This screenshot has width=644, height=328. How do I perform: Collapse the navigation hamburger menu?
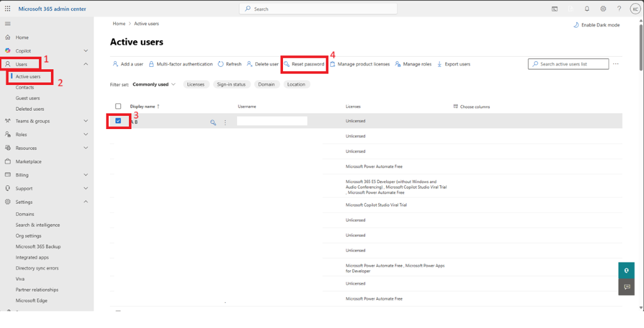(8, 24)
